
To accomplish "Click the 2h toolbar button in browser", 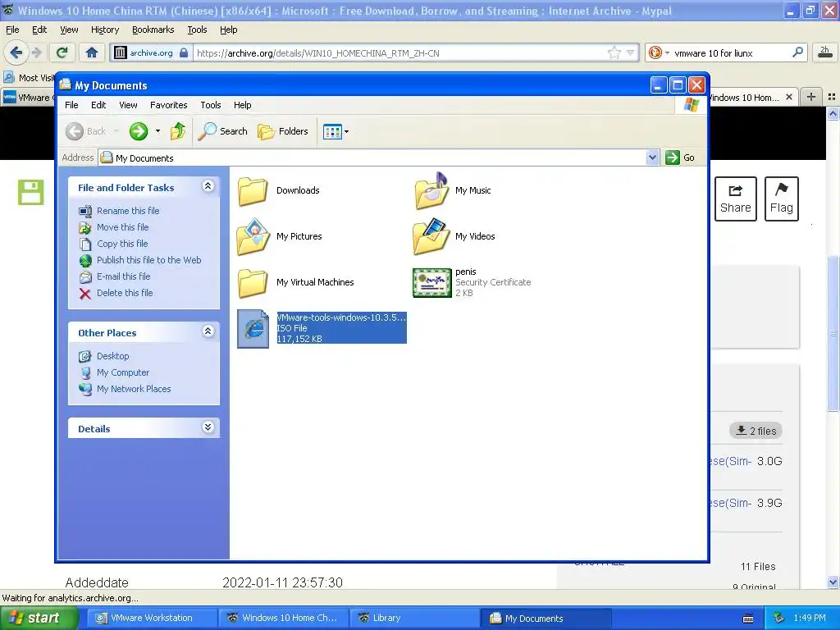I will coord(824,52).
